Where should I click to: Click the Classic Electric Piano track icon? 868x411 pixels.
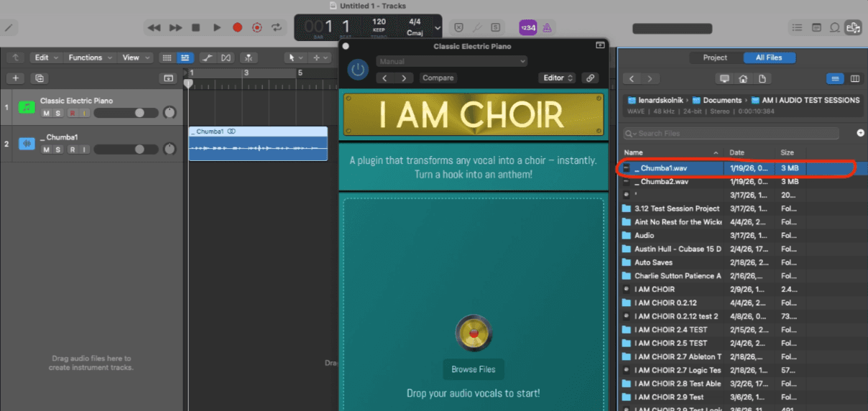tap(27, 107)
